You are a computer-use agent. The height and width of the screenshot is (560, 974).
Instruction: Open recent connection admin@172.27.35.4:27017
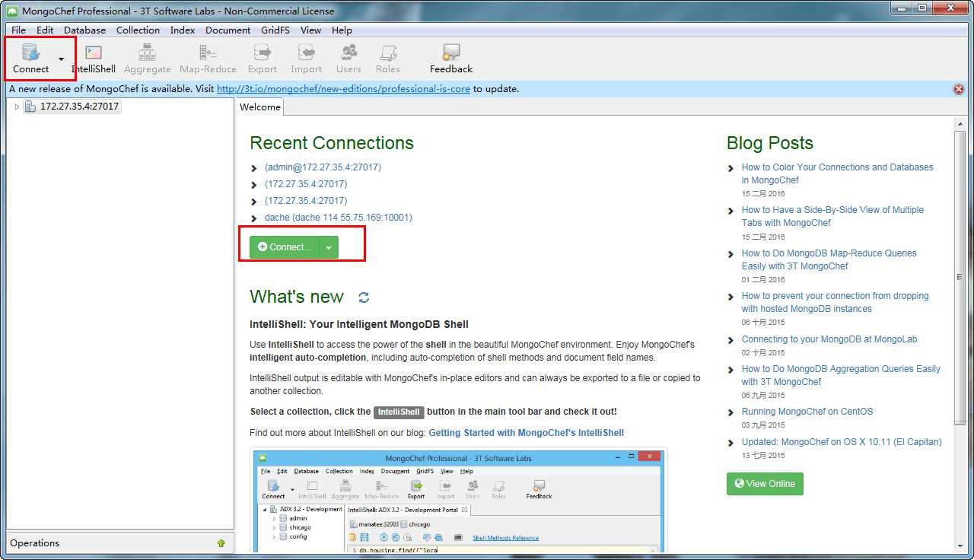[323, 167]
